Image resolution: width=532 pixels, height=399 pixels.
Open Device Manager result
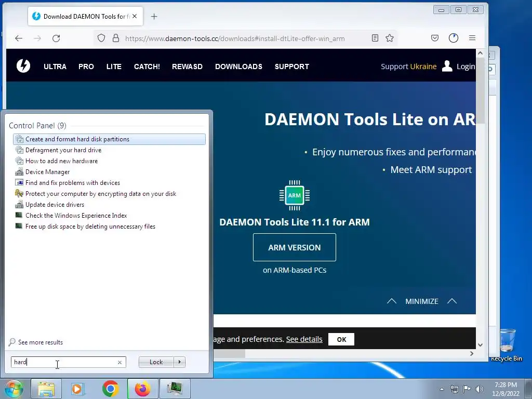pos(109,171)
